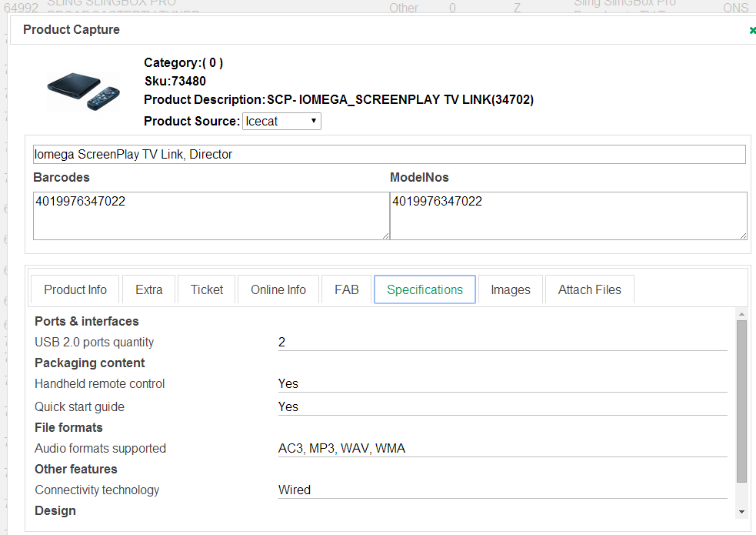Click the Other features heading
Screen dimensions: 756x535
pyautogui.click(x=75, y=469)
